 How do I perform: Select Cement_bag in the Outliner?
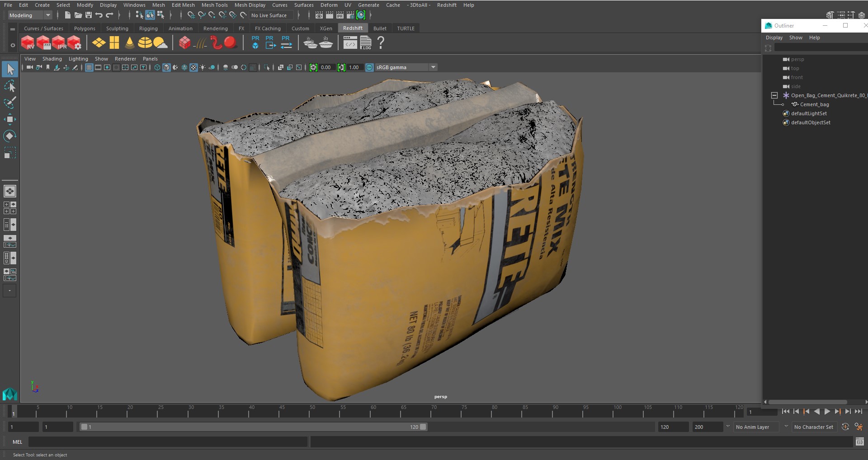tap(814, 104)
